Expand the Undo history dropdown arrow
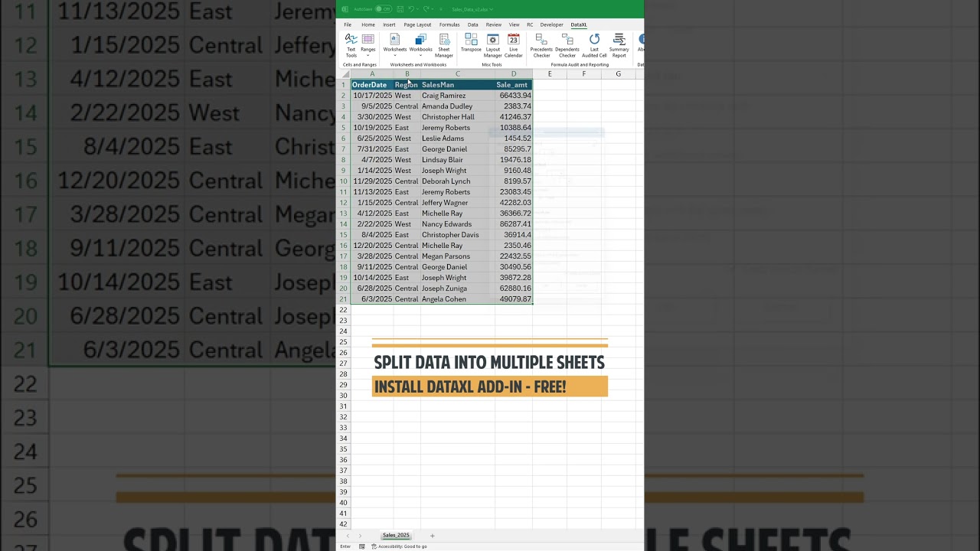Viewport: 980px width, 551px height. [417, 9]
